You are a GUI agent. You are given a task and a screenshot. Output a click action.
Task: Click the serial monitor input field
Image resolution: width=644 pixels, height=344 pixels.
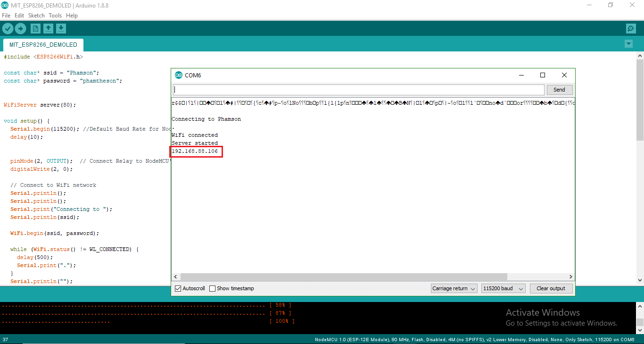point(359,90)
